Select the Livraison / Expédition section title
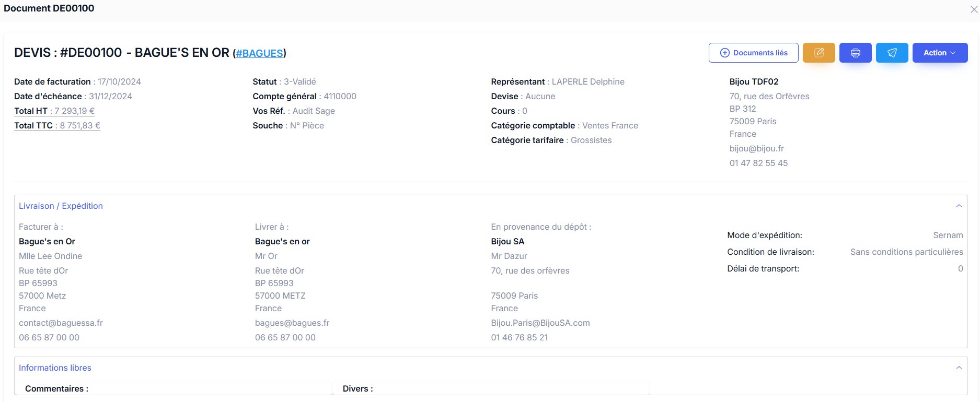Viewport: 980px width, 402px height. coord(61,206)
